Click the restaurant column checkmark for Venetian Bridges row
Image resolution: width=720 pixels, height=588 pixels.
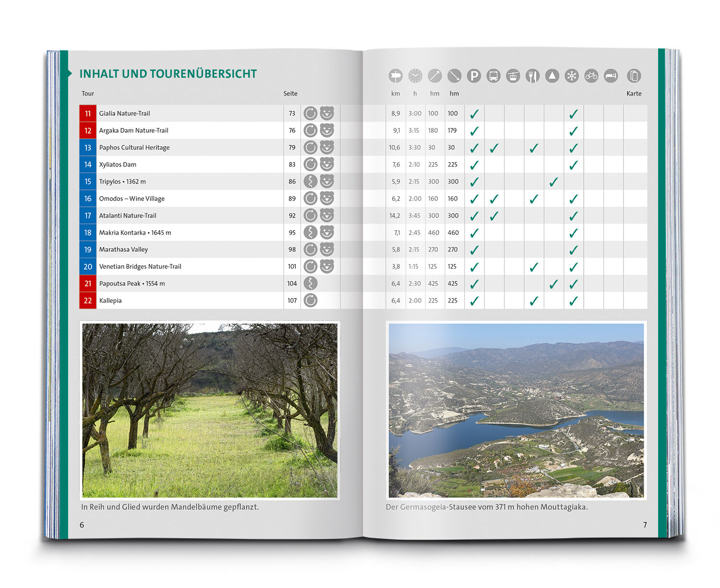coord(534,267)
